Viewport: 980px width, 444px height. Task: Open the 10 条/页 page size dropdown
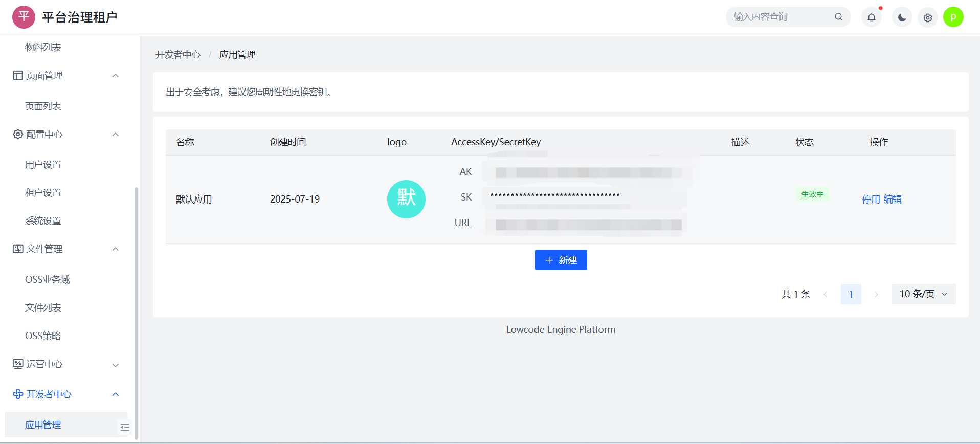[x=923, y=294]
